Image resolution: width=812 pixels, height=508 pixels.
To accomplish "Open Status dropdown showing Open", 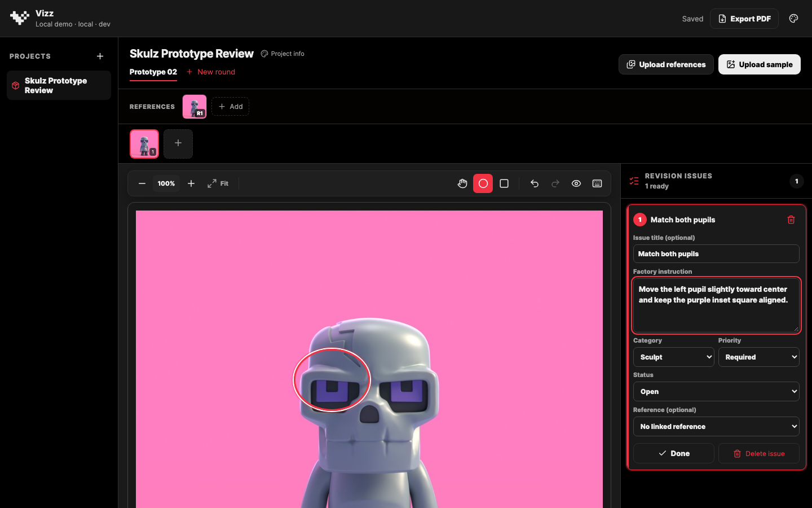I will tap(716, 392).
